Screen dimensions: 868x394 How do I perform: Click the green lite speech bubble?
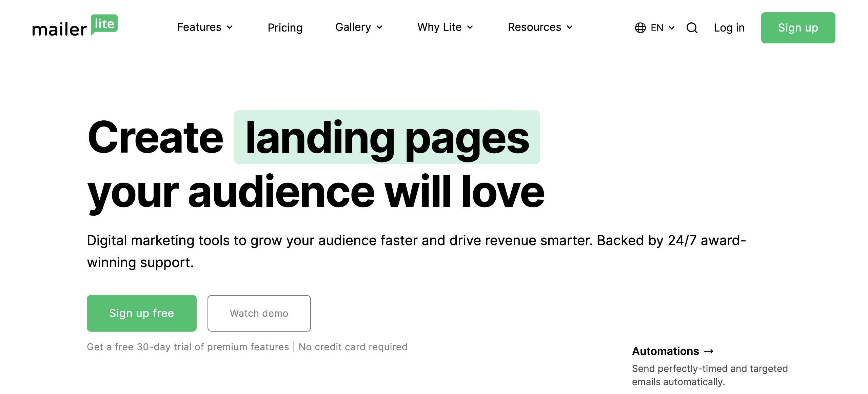104,24
